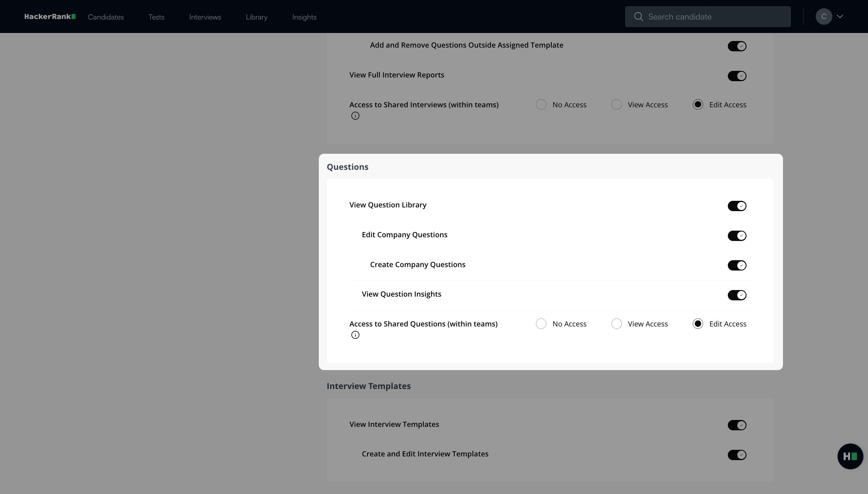Viewport: 868px width, 494px height.
Task: Turn off Create Company Questions toggle
Action: 736,265
